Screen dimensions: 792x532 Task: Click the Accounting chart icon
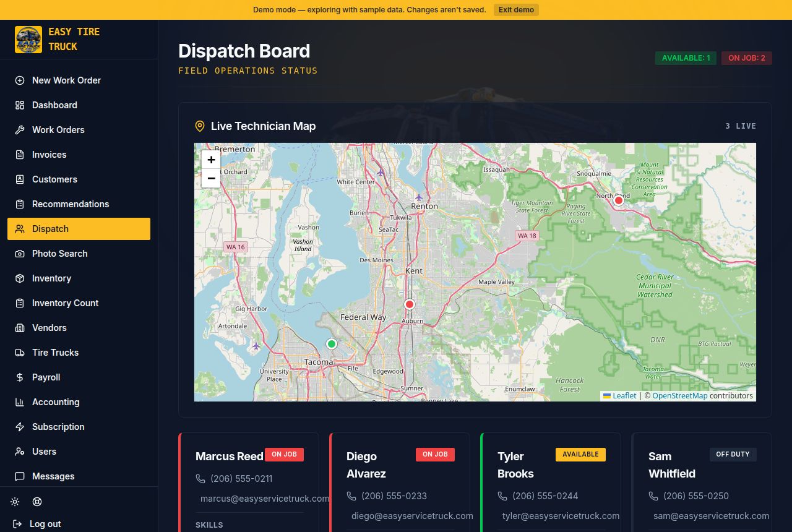20,402
